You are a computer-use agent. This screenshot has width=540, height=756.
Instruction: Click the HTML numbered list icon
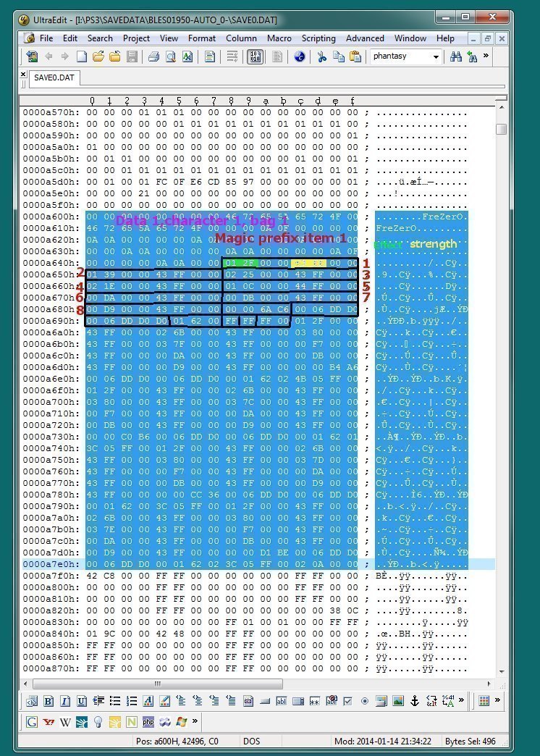pyautogui.click(x=132, y=701)
